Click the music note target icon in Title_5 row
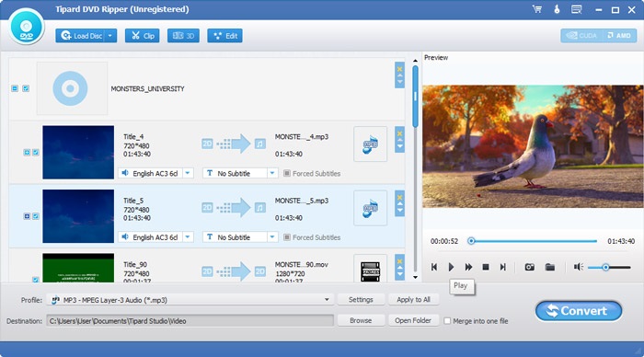 260,208
